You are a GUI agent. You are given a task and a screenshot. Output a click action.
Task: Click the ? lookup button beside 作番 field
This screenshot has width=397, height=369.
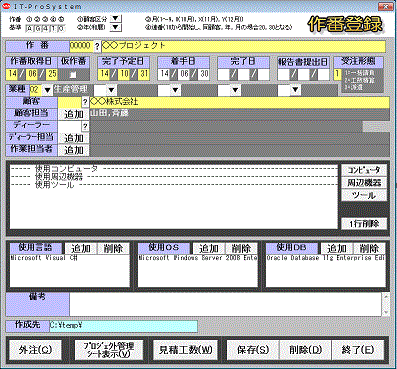[x=97, y=46]
